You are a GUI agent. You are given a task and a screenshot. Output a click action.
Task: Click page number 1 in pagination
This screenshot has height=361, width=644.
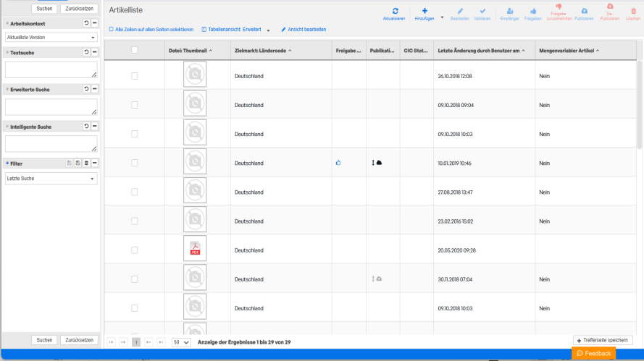[x=136, y=342]
